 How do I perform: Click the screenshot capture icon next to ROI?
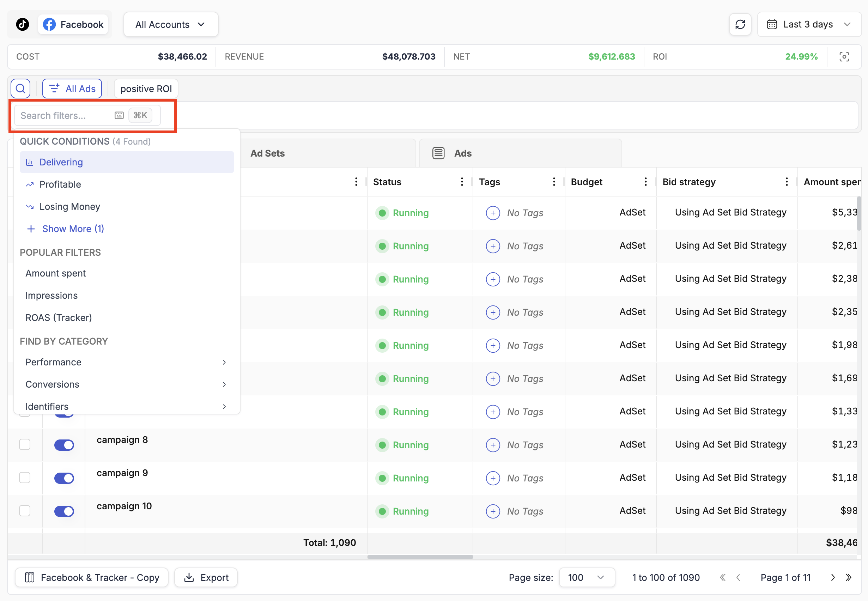[x=844, y=57]
